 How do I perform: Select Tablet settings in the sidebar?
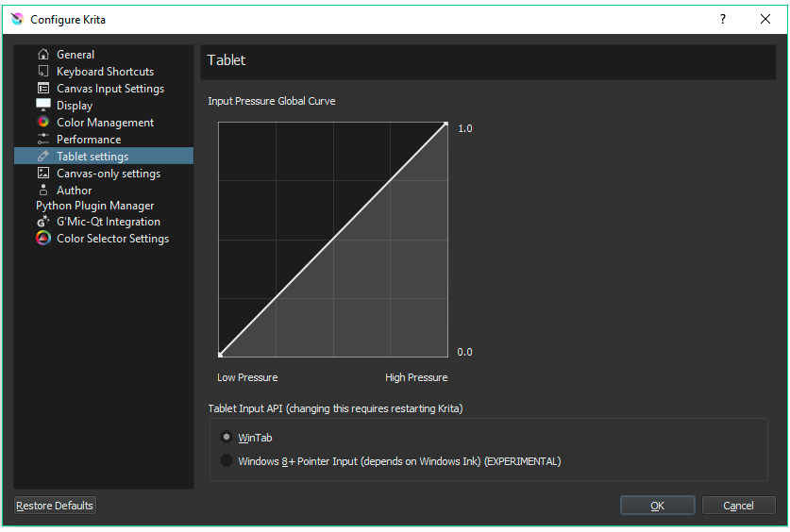tap(104, 156)
